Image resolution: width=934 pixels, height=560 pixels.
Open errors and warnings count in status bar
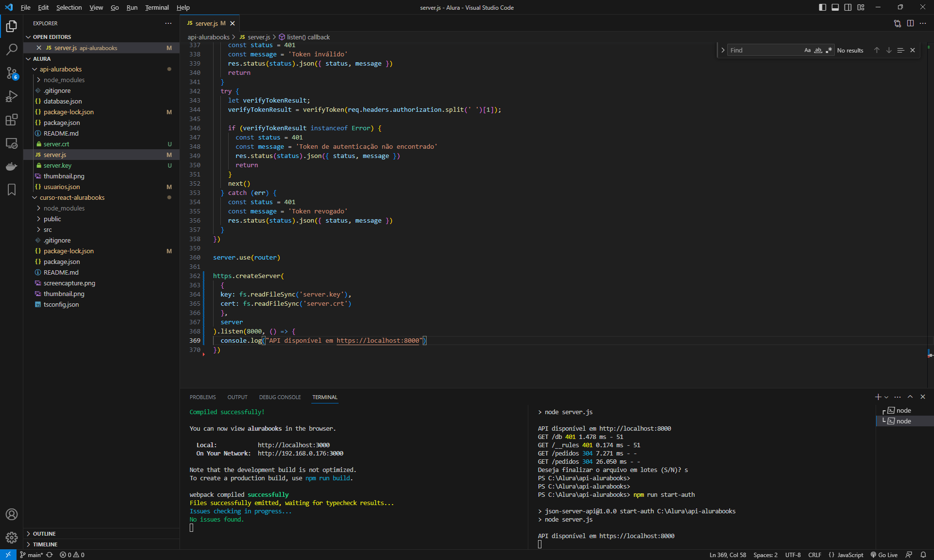[72, 555]
